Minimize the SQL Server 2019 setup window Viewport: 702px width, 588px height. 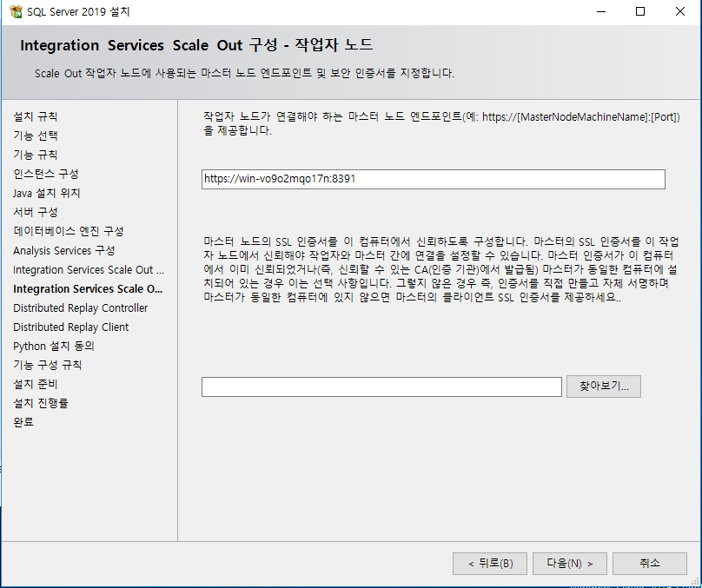pos(601,11)
